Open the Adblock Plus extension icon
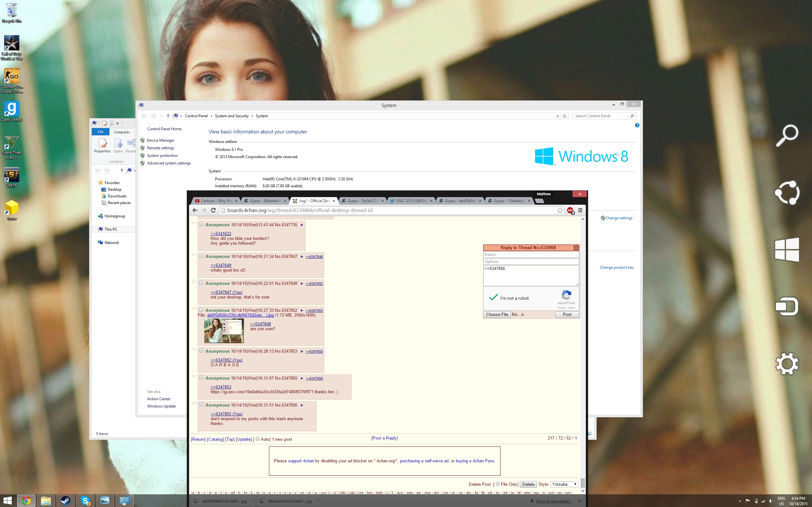 pyautogui.click(x=570, y=210)
